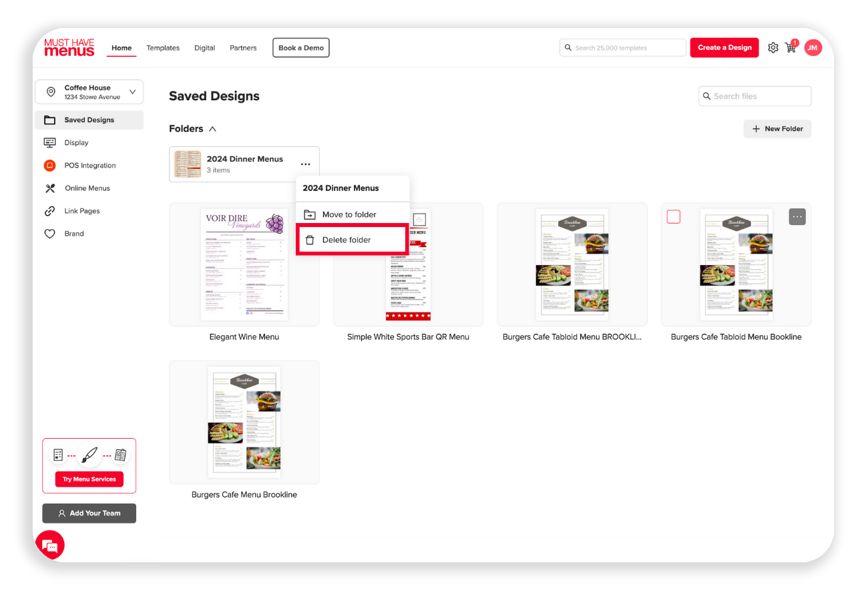Click the MustHaveMenus logo
This screenshot has height=601, width=868.
(x=69, y=47)
